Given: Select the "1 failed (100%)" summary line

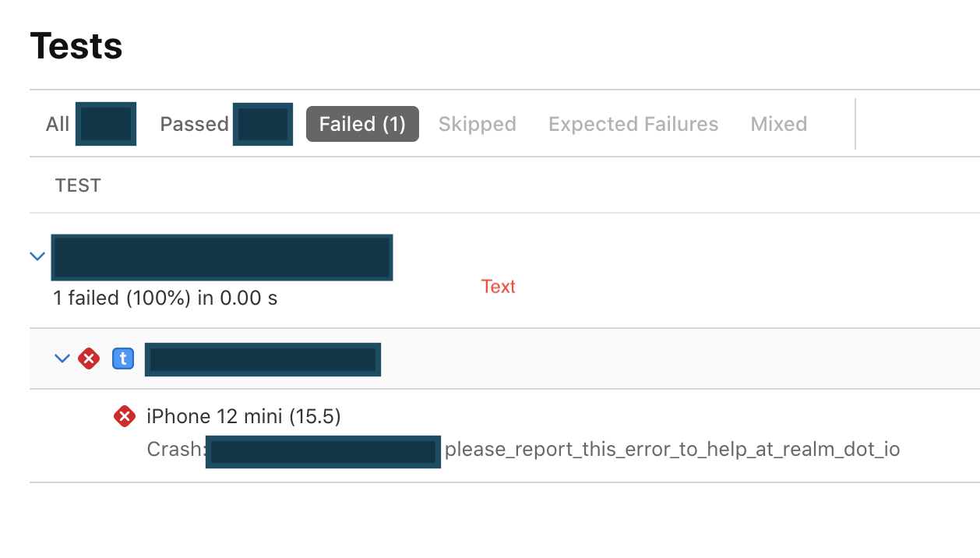Looking at the screenshot, I should (x=165, y=298).
